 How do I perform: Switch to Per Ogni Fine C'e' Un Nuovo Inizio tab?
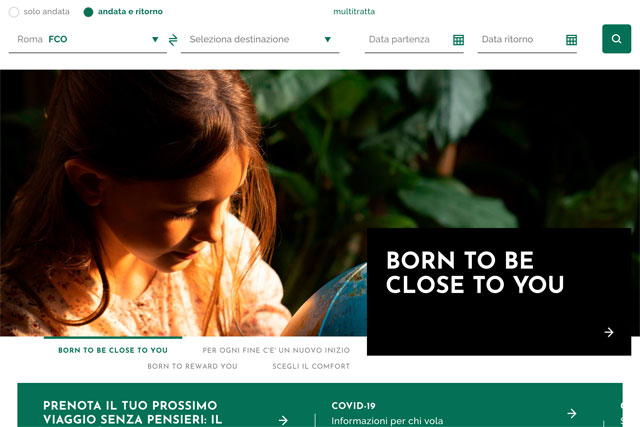click(x=276, y=350)
